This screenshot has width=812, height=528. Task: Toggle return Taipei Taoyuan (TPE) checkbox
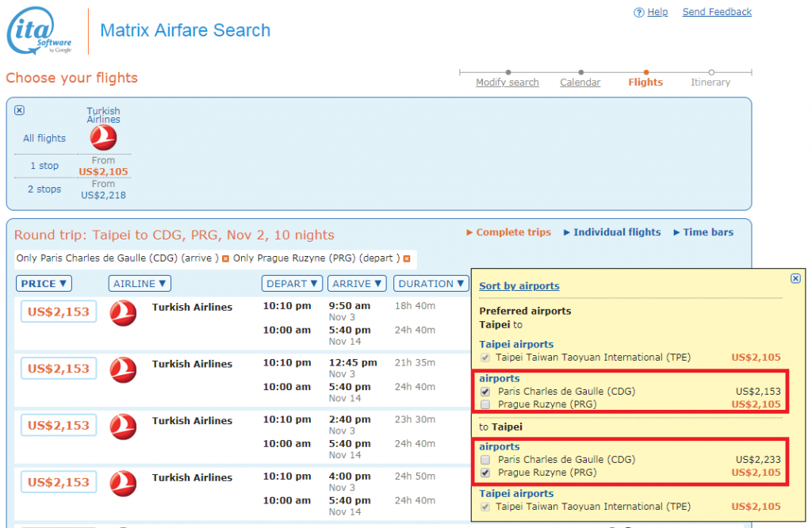(x=485, y=507)
